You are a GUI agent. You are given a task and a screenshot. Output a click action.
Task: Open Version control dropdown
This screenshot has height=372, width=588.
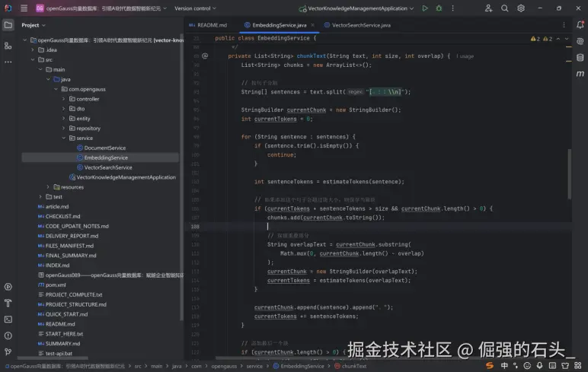click(195, 8)
